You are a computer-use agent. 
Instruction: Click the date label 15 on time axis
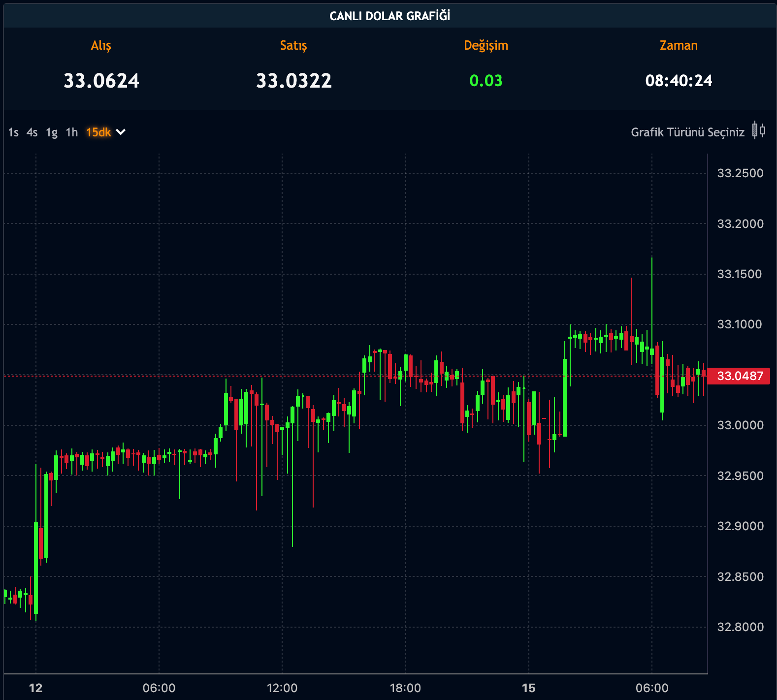pyautogui.click(x=529, y=688)
